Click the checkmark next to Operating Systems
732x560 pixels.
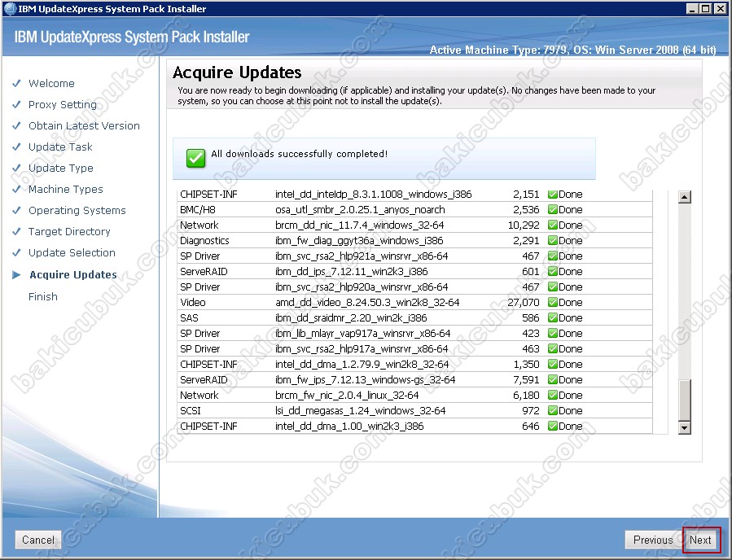coord(16,211)
